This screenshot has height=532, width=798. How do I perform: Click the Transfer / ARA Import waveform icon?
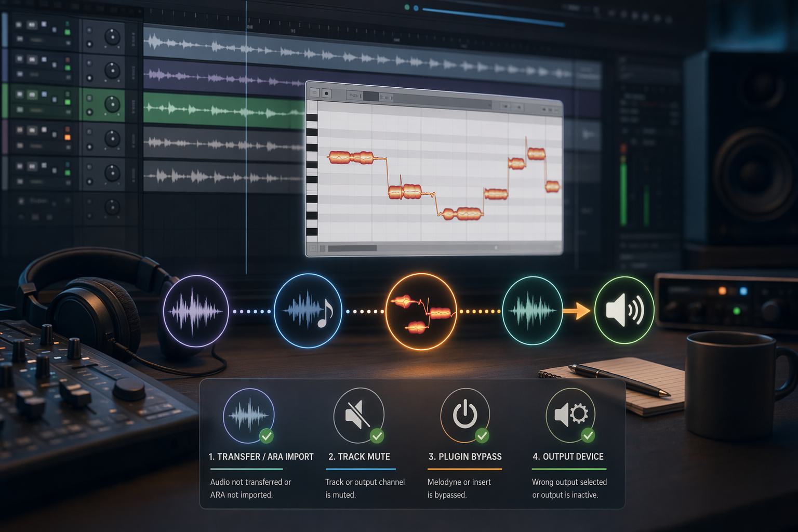click(249, 416)
